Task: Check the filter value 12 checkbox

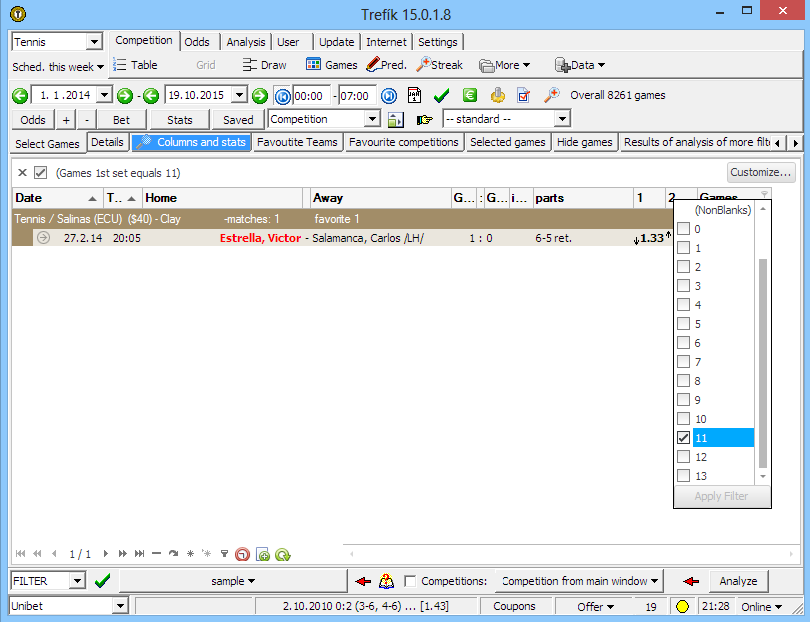Action: pyautogui.click(x=684, y=457)
